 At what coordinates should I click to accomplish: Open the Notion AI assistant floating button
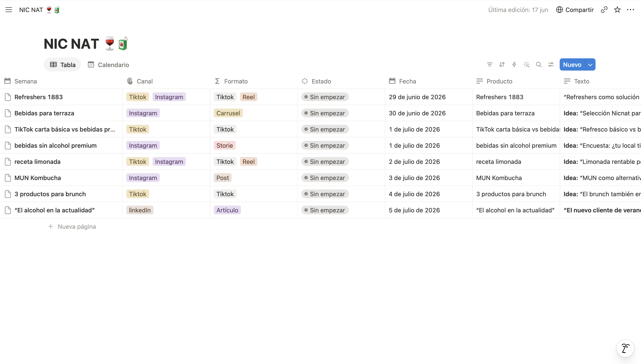pos(625,348)
